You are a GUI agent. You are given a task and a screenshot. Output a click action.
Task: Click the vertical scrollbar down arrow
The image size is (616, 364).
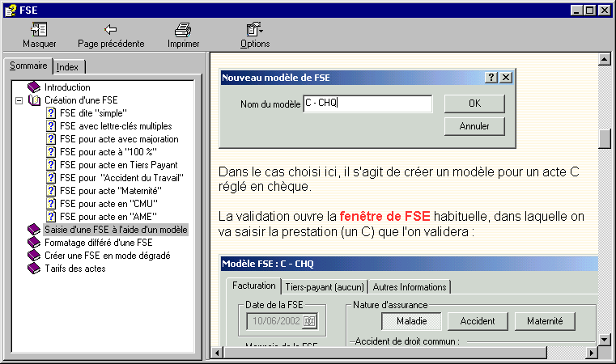[x=604, y=340]
